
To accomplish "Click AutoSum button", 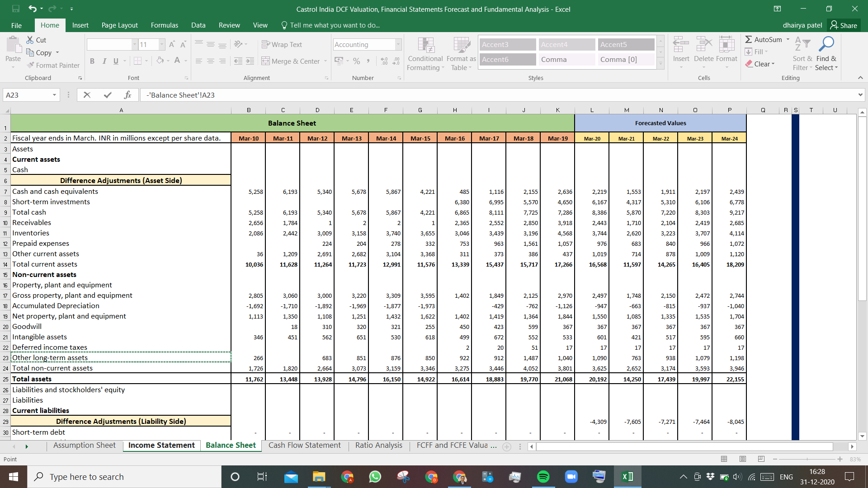I will [x=764, y=39].
